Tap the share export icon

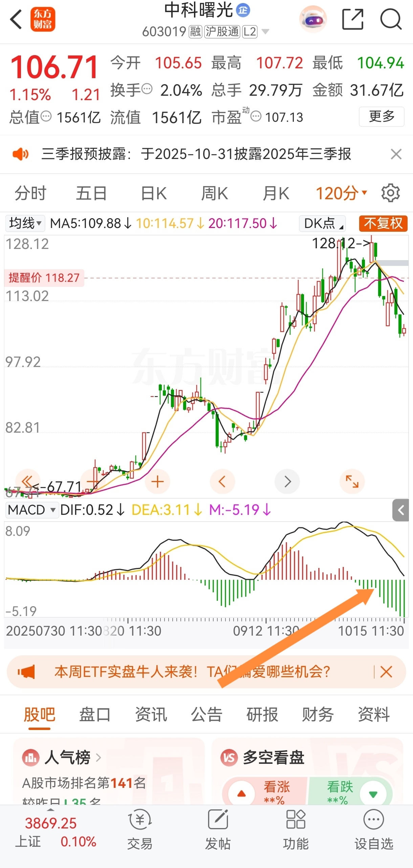tap(353, 19)
